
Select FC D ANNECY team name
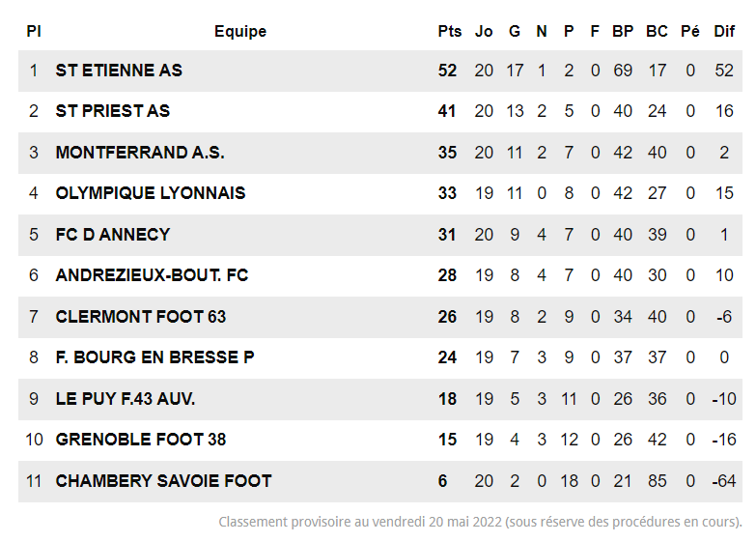pyautogui.click(x=113, y=235)
